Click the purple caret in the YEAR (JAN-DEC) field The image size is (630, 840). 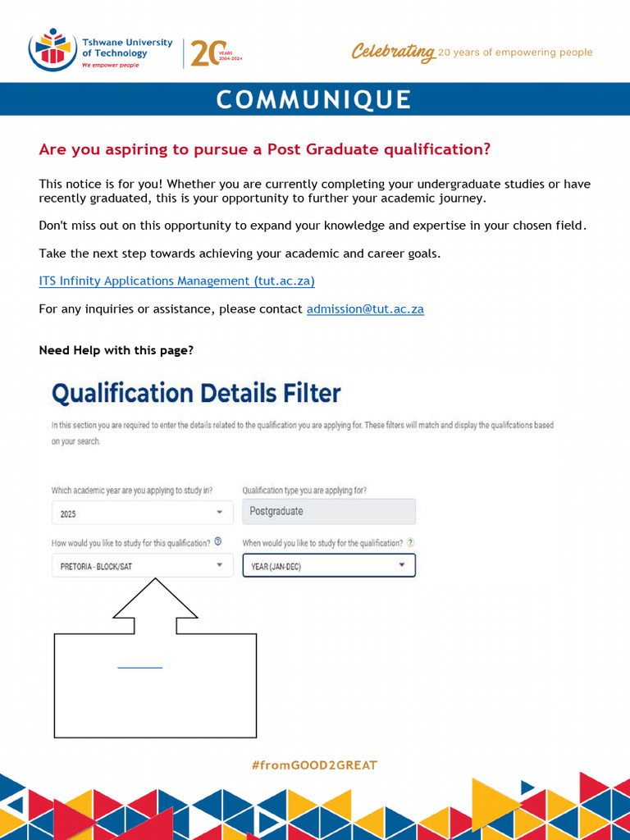pyautogui.click(x=402, y=565)
